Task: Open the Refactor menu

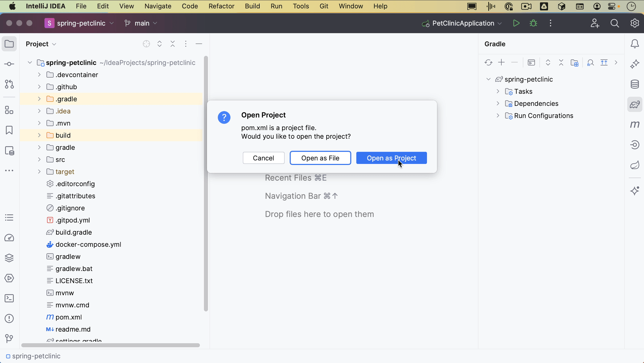Action: pyautogui.click(x=221, y=6)
